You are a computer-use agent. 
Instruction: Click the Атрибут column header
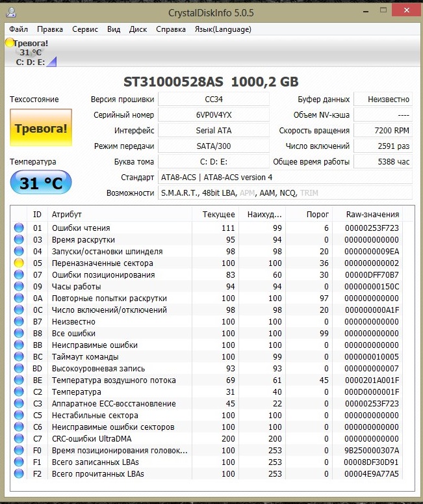tap(67, 215)
